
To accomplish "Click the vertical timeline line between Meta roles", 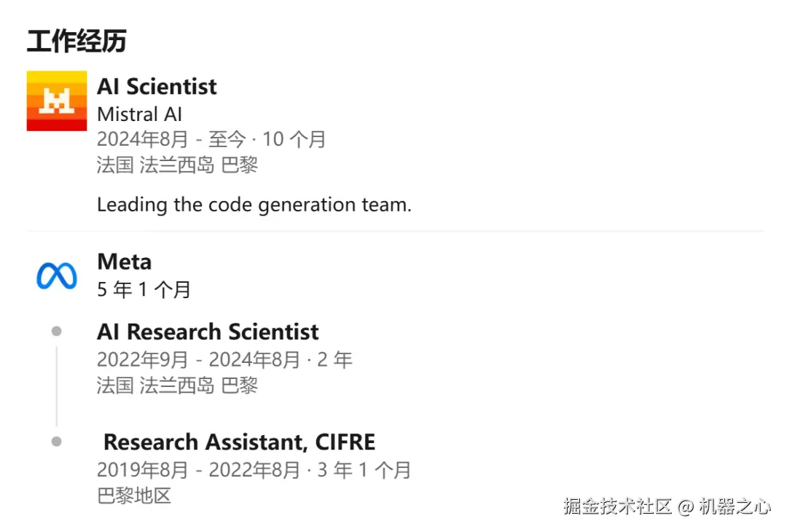I will [57, 386].
